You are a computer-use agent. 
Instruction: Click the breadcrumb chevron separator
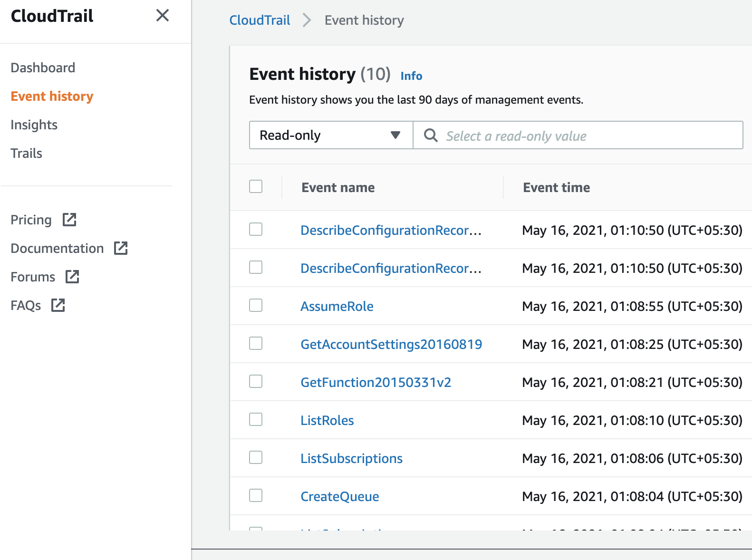[x=307, y=20]
